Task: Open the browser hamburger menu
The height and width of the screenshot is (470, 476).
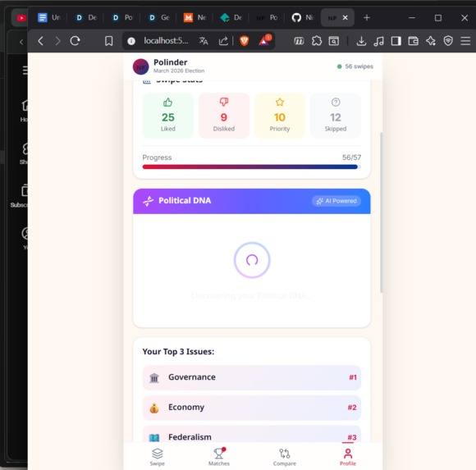Action: point(465,41)
